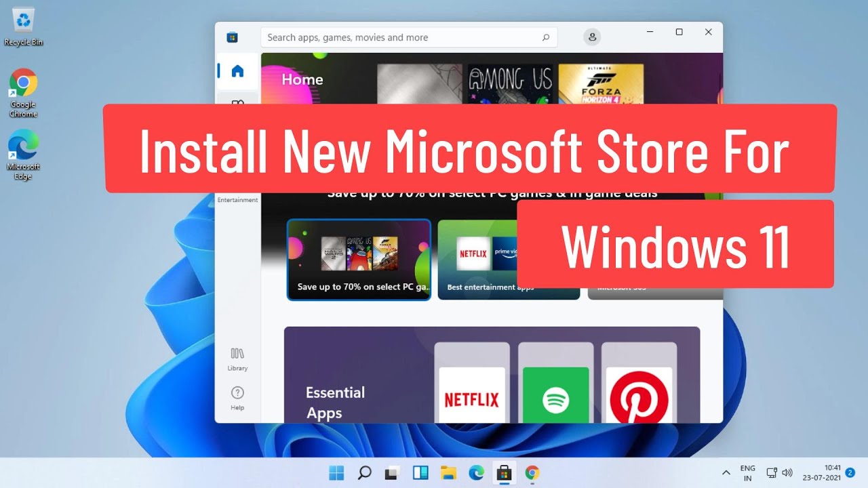The image size is (868, 488).
Task: Open the Forza Horizon 4 hero thumbnail
Action: coord(601,84)
